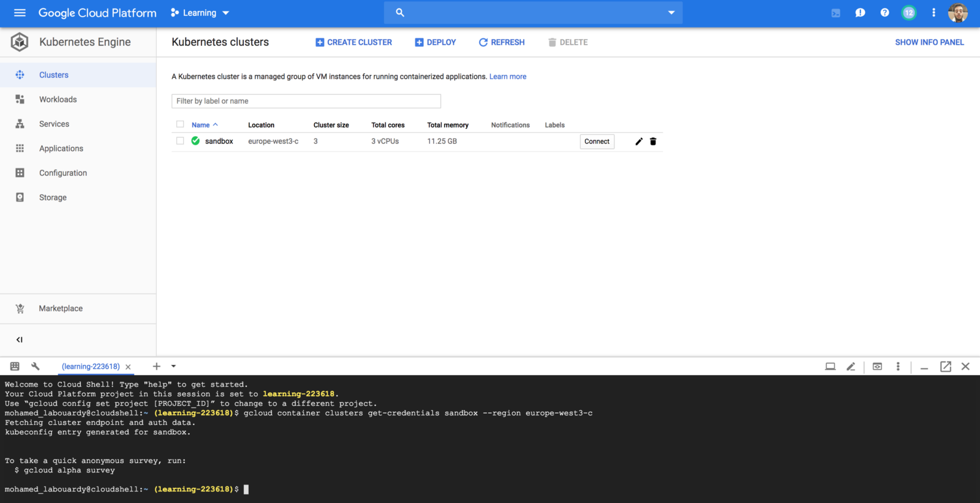Viewport: 980px width, 503px height.
Task: Click the Kubernetes Engine hexagon logo
Action: coord(20,42)
